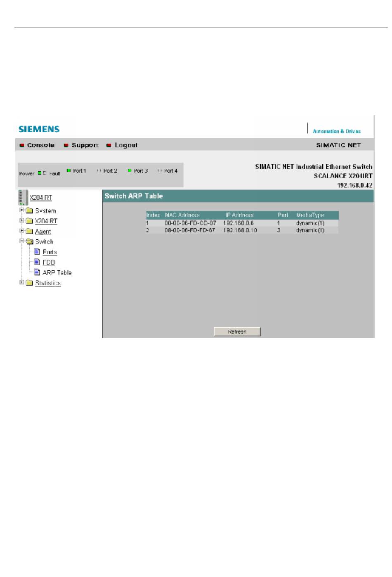Viewport: 392px width, 577px height.
Task: Click the open Switch folder icon
Action: 29,241
